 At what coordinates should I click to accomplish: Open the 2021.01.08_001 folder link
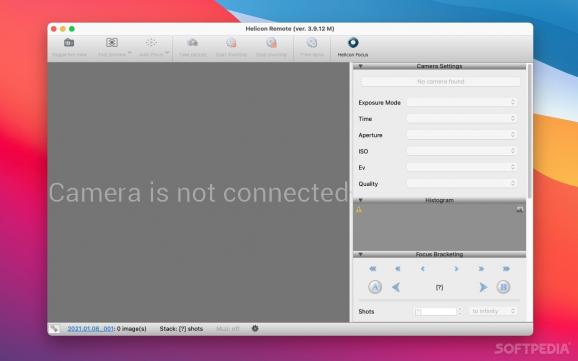pyautogui.click(x=90, y=329)
